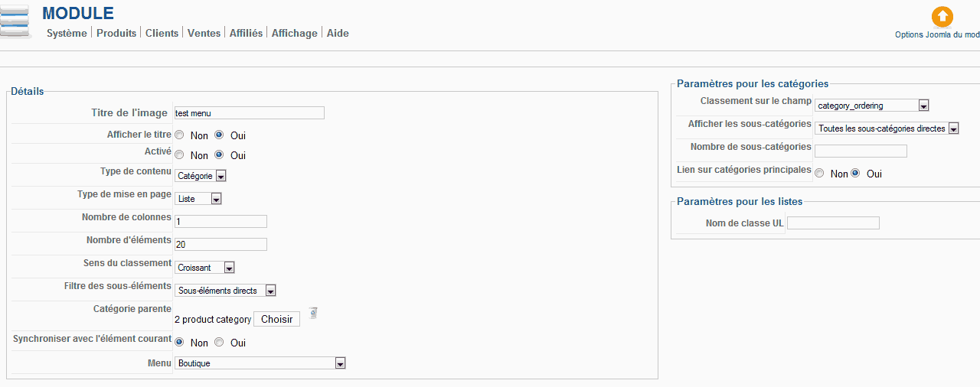980x387 pixels.
Task: Set Afficher le titre to Non
Action: 179,135
